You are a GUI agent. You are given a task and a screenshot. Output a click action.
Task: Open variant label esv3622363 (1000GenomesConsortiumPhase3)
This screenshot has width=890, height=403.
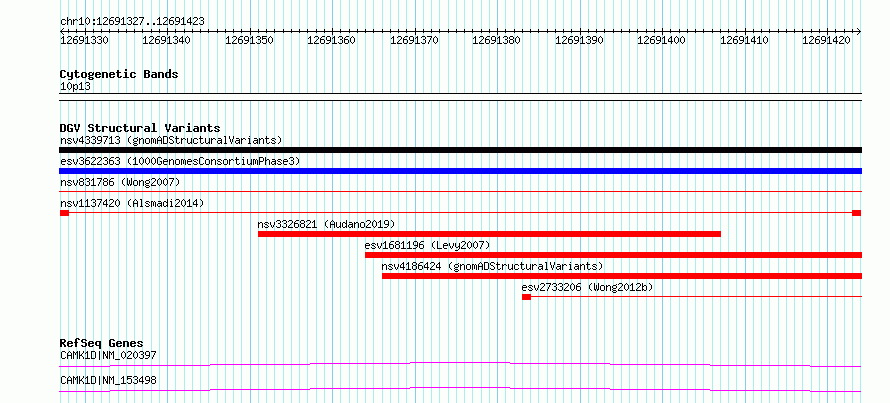180,162
